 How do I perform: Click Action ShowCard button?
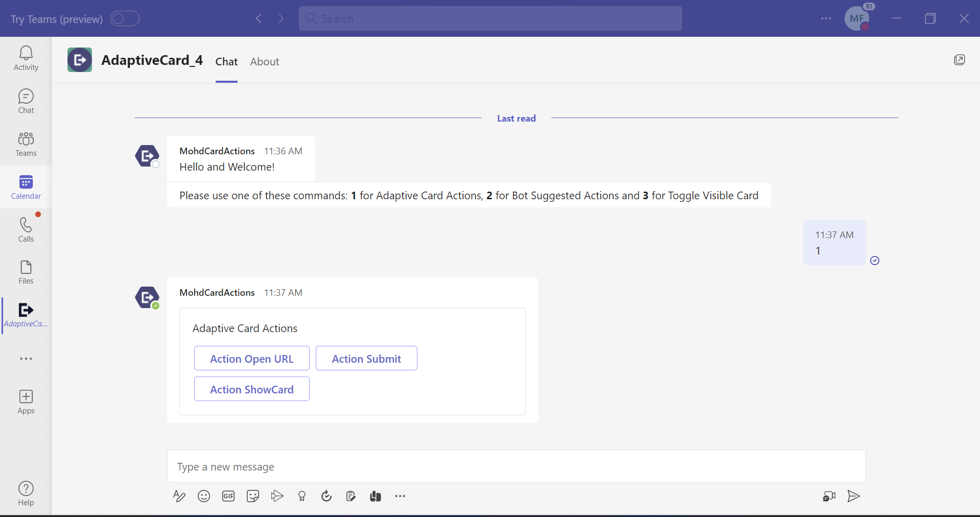point(252,389)
